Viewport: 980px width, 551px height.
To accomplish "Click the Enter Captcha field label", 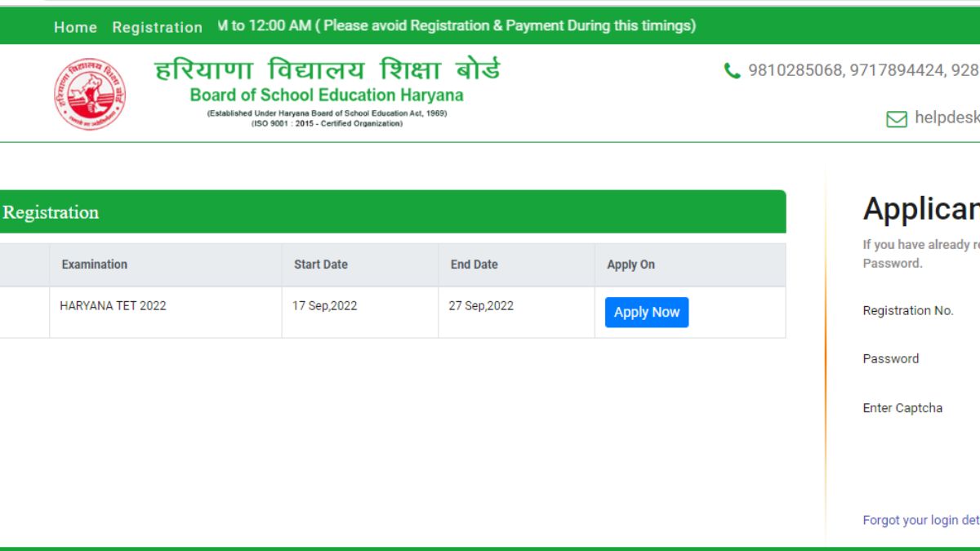I will pos(902,408).
